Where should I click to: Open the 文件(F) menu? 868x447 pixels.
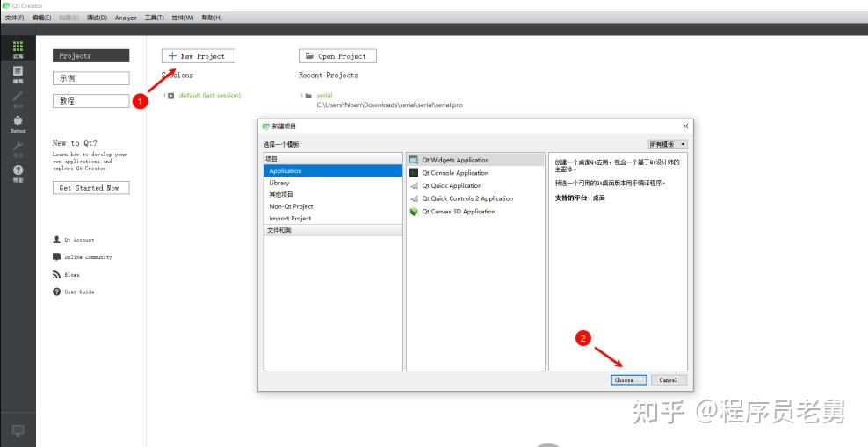(14, 18)
